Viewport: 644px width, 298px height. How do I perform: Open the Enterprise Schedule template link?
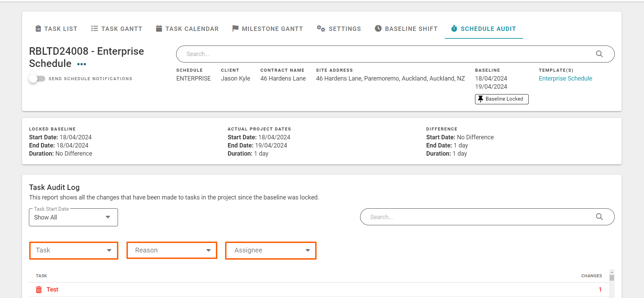(x=565, y=78)
